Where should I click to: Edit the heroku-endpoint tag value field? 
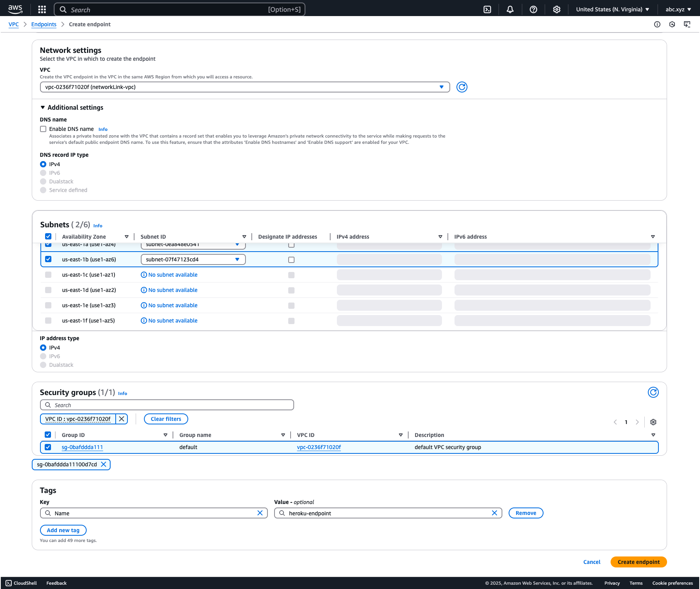point(388,513)
